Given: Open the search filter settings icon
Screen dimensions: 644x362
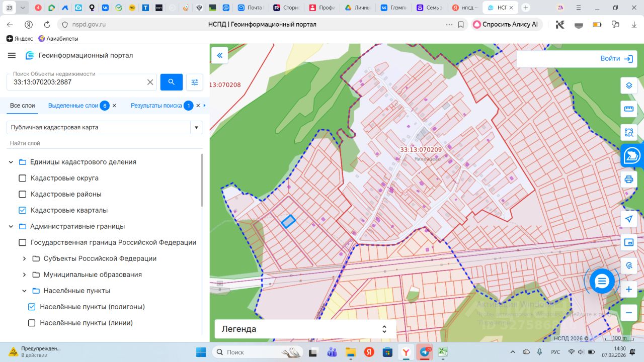Looking at the screenshot, I should 195,82.
